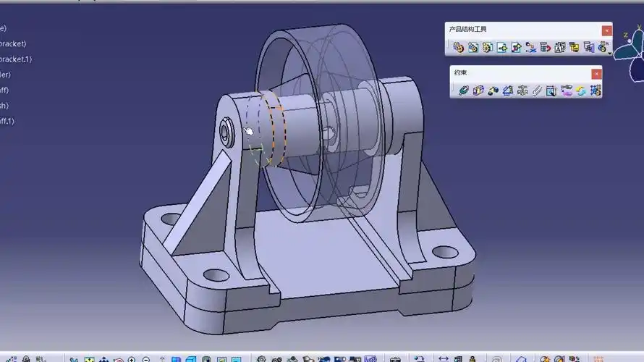Screen dimensions: 644x362
Task: Apply a Contact Constraint
Action: (x=478, y=90)
